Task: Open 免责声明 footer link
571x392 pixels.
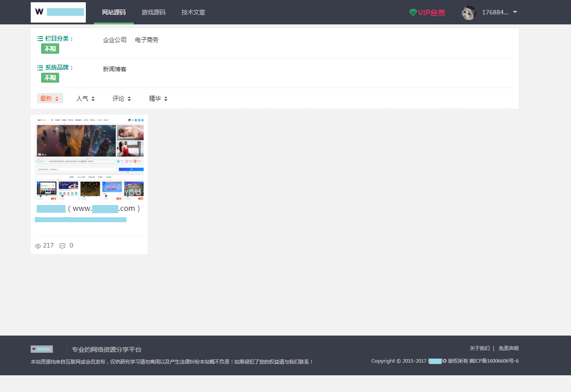Action: pos(508,348)
